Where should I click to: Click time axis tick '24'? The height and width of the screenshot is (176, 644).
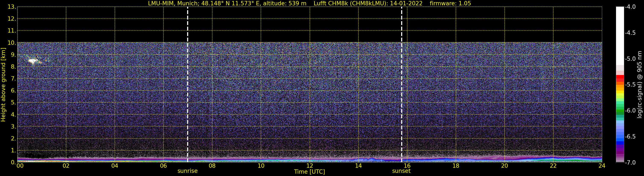pos(602,166)
